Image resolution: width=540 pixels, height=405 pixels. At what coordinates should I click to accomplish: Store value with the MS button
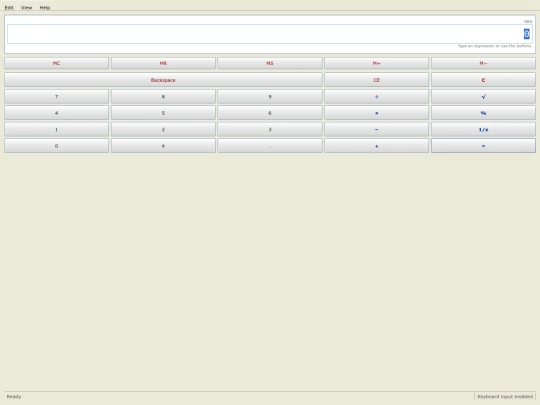(270, 63)
